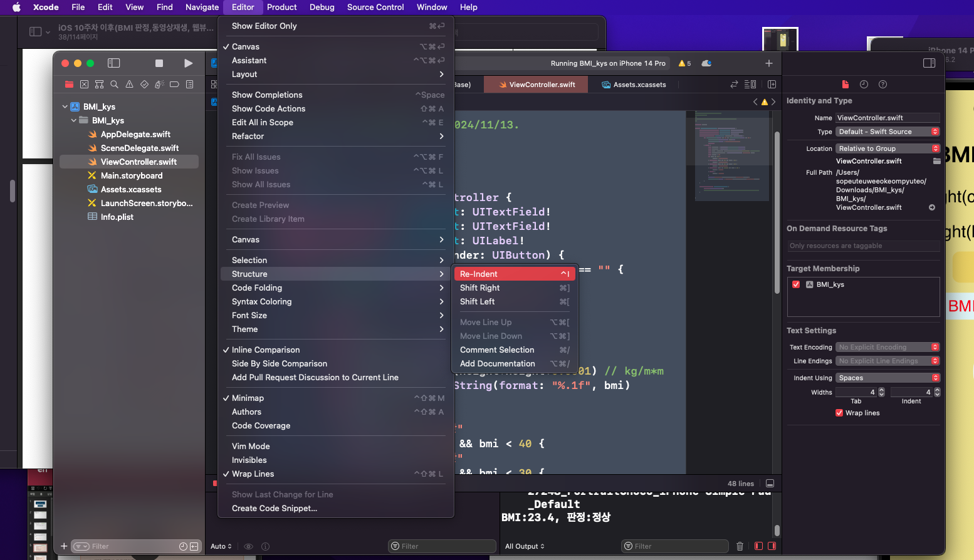
Task: Add a file with navigator plus button
Action: [64, 546]
